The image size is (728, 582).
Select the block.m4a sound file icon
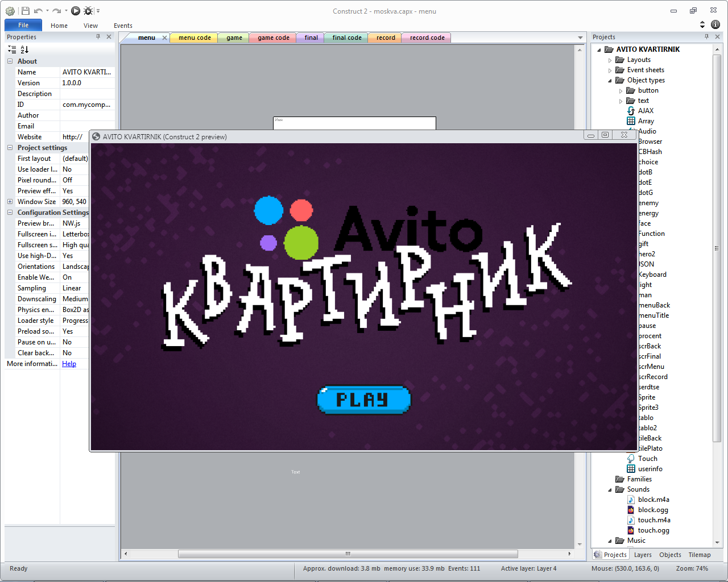[631, 500]
